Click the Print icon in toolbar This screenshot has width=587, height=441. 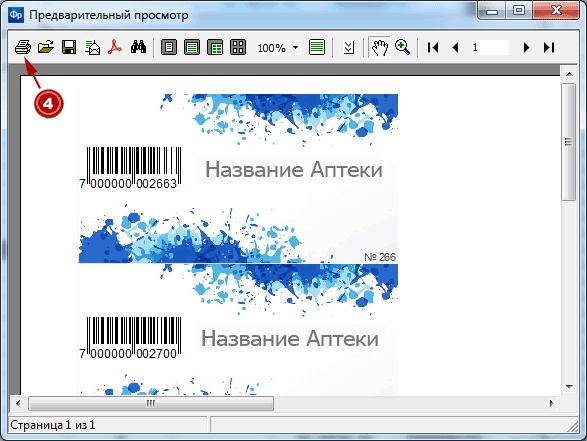[23, 48]
